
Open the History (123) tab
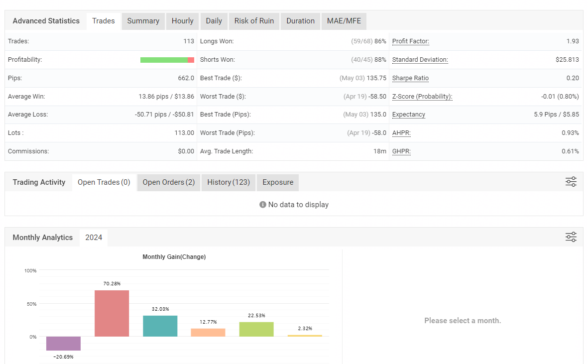tap(229, 182)
